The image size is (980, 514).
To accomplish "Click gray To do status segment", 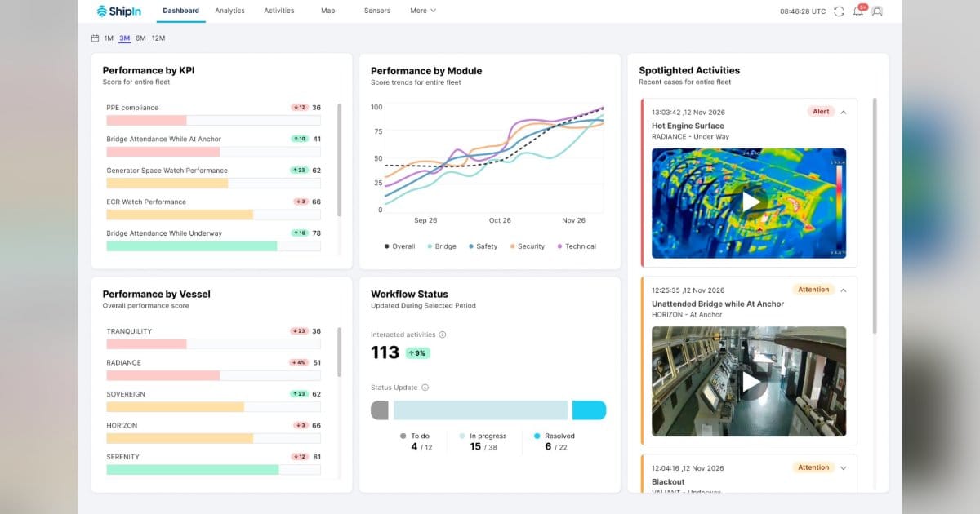I will (x=380, y=410).
